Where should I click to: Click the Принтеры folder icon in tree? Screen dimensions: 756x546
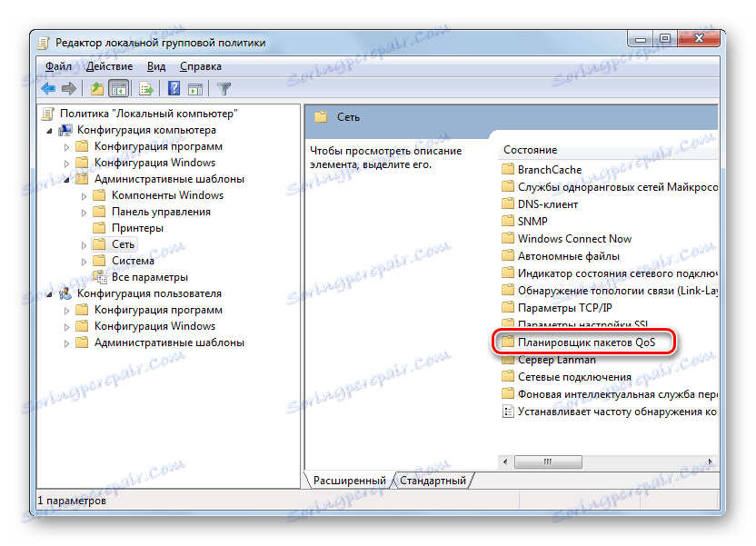99,227
